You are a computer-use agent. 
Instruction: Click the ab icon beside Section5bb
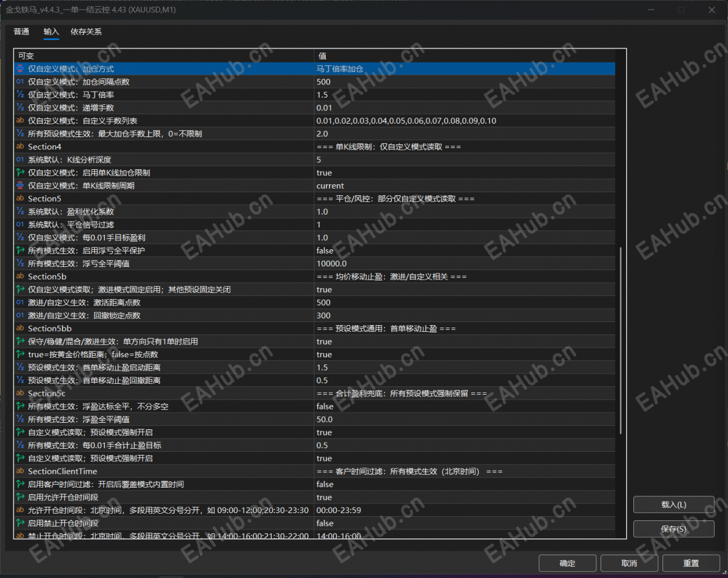(20, 328)
